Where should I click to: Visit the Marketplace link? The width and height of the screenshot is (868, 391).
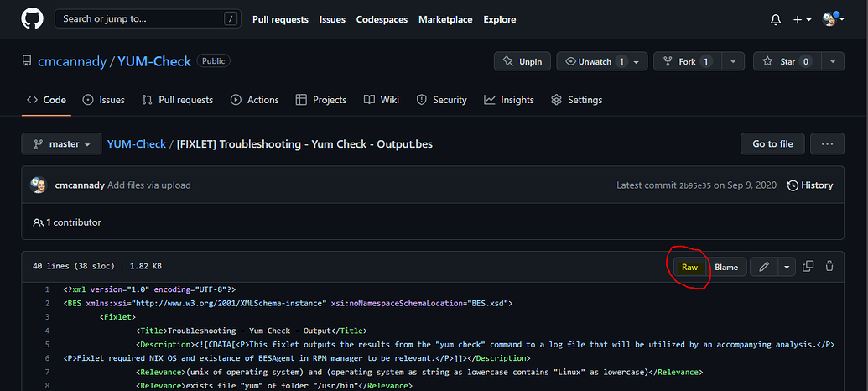point(445,19)
